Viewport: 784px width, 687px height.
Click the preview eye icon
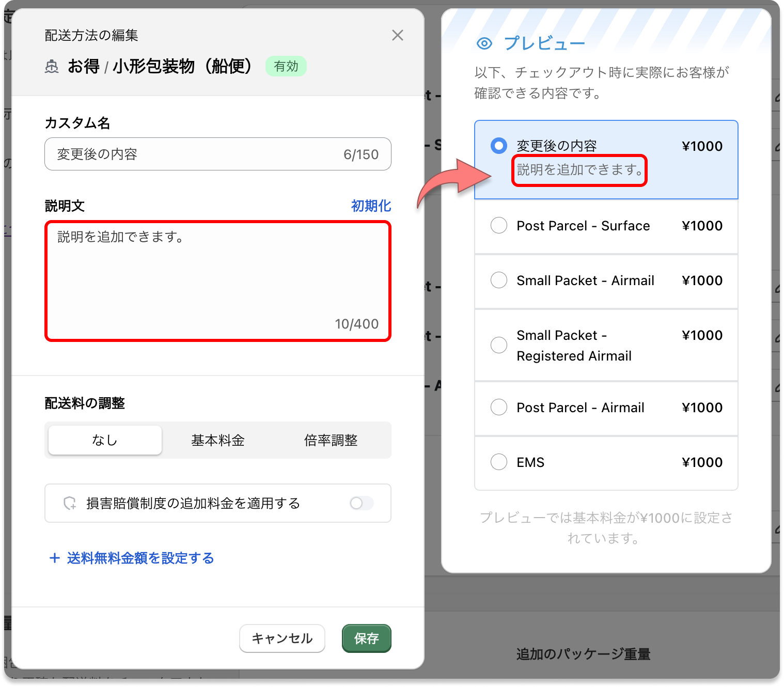[x=484, y=43]
